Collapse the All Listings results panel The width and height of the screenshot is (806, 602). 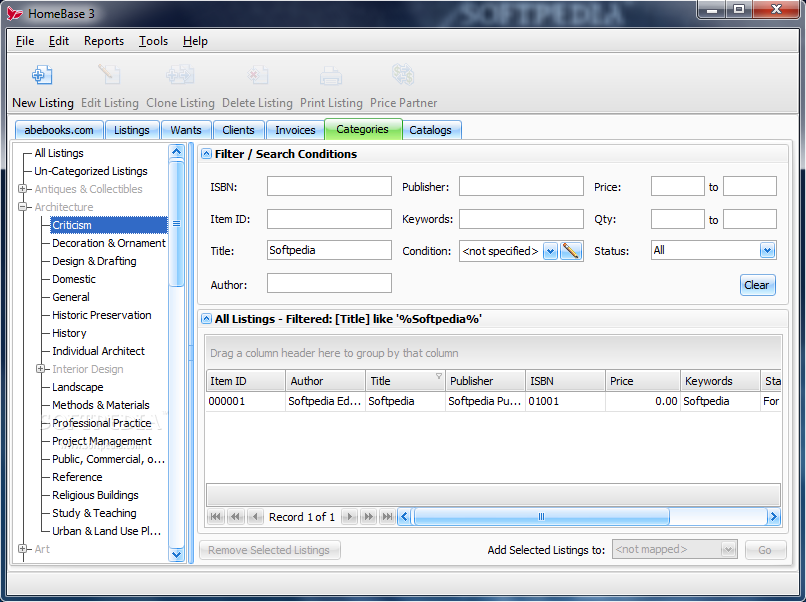pyautogui.click(x=206, y=319)
